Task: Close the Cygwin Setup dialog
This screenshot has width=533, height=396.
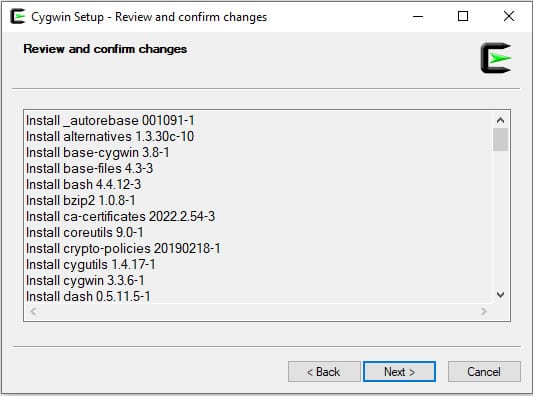Action: [509, 16]
